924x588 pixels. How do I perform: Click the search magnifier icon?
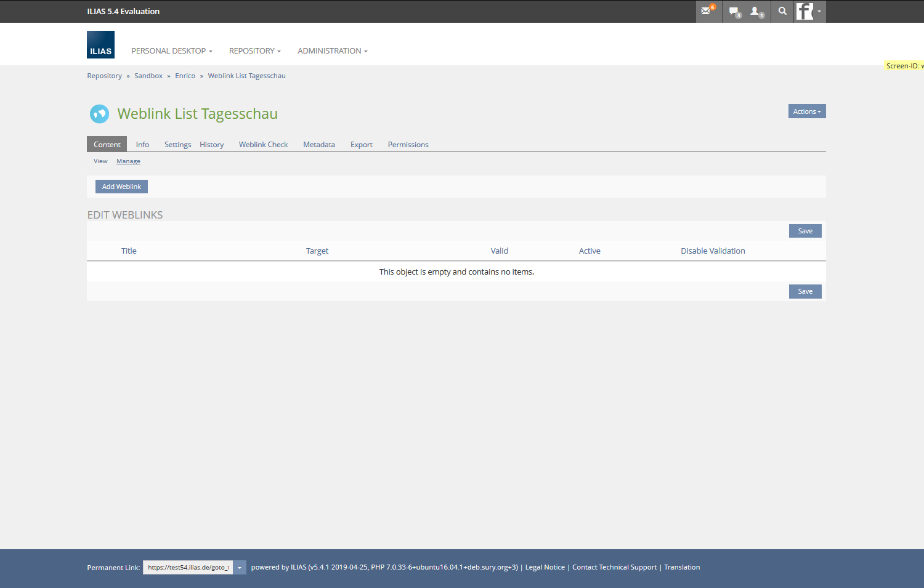pos(782,11)
